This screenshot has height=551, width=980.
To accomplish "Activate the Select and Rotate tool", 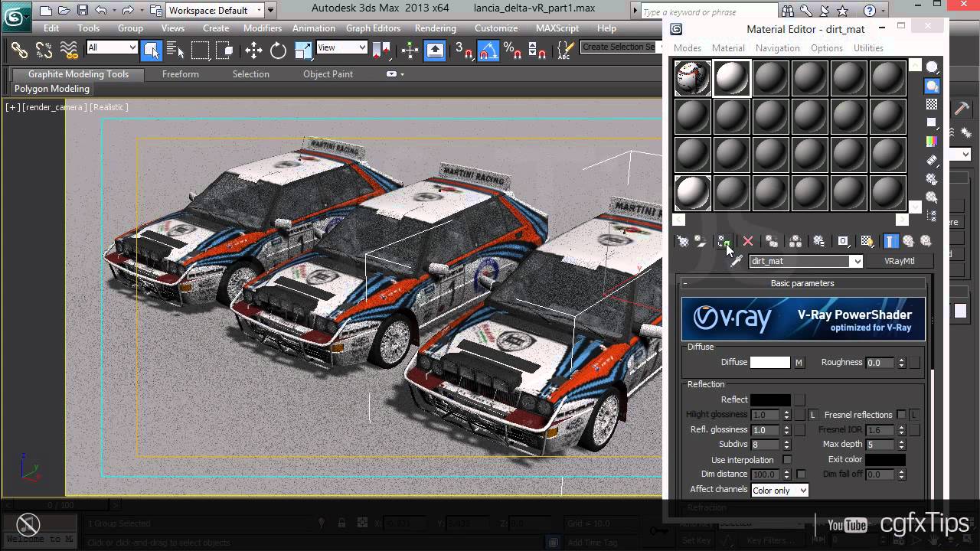I will (x=278, y=51).
